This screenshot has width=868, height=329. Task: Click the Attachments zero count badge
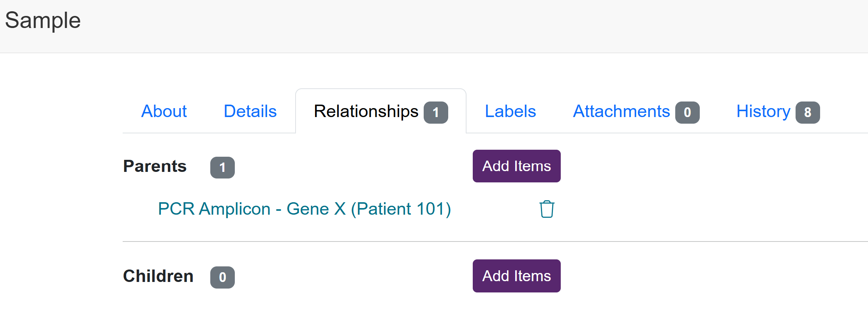click(x=687, y=113)
